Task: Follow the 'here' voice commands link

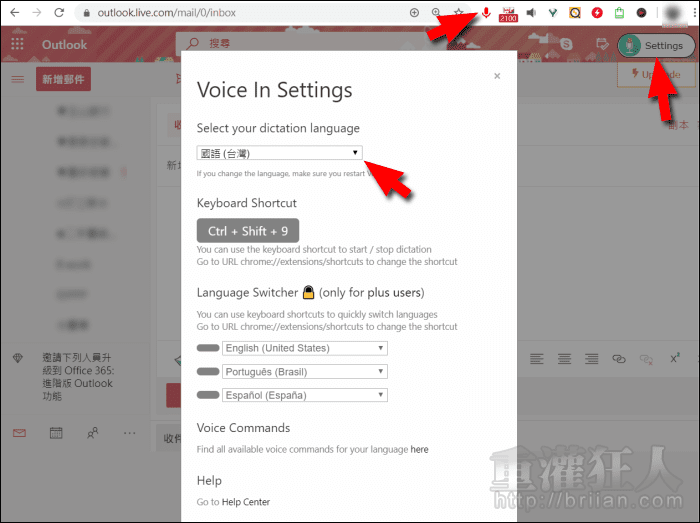Action: (419, 450)
